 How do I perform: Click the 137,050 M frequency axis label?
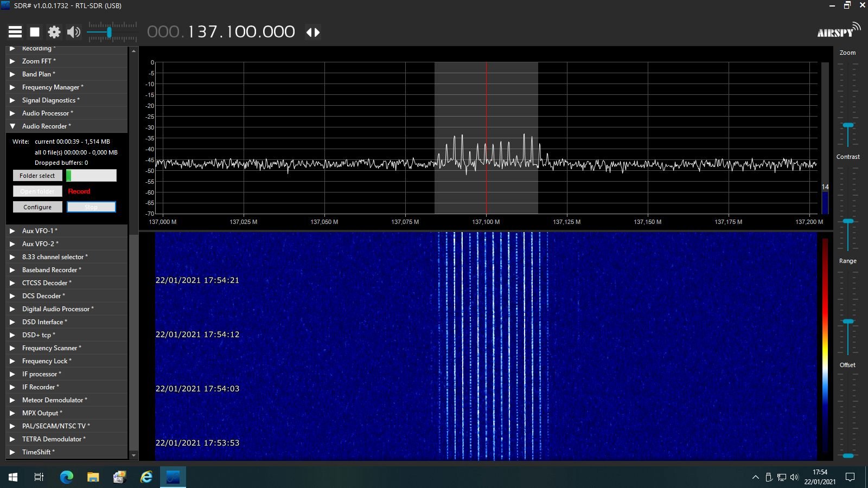[324, 222]
